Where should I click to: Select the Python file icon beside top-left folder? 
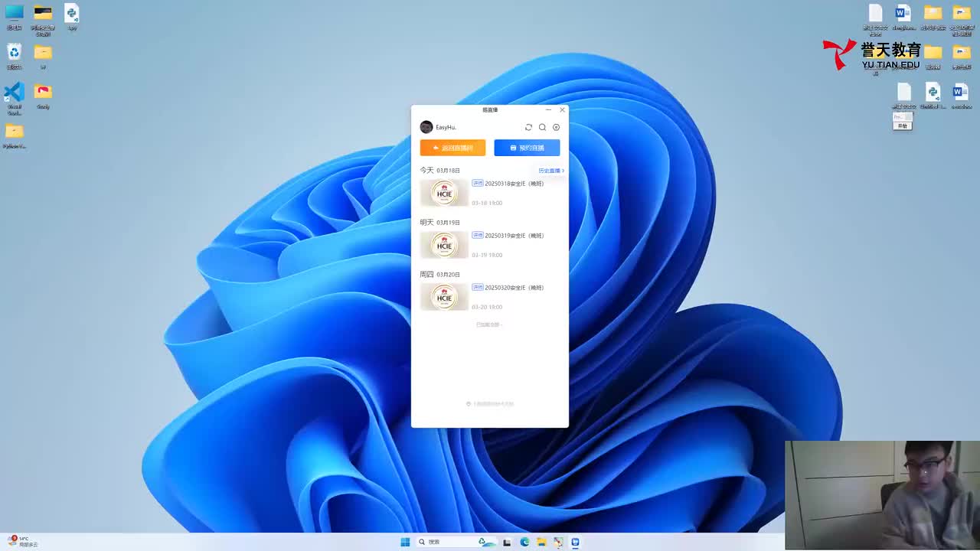pos(72,18)
